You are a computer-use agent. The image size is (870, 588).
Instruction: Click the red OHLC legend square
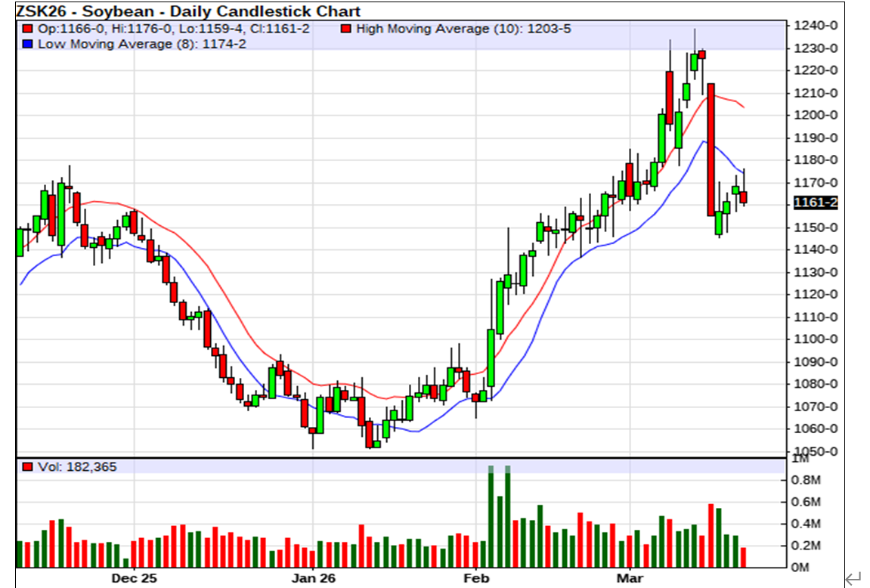pyautogui.click(x=28, y=29)
